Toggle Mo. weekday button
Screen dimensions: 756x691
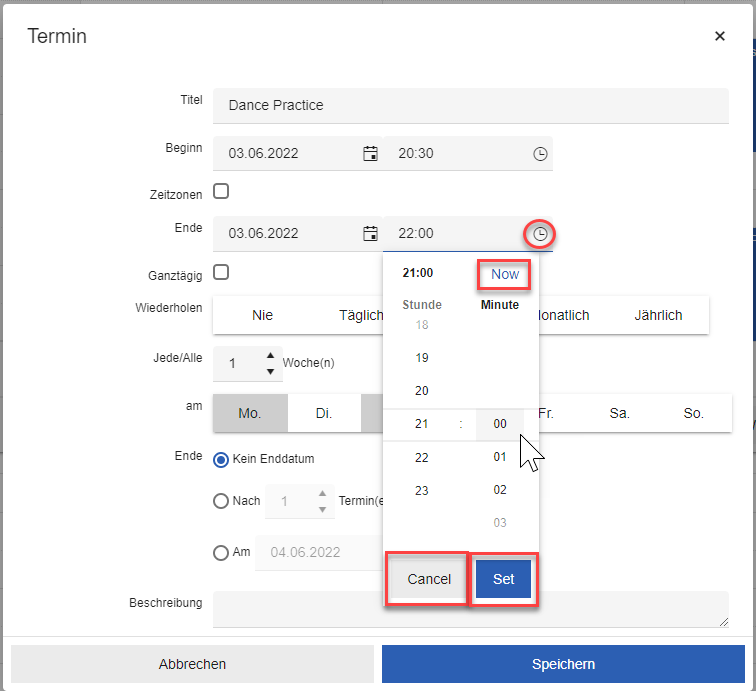[x=250, y=413]
